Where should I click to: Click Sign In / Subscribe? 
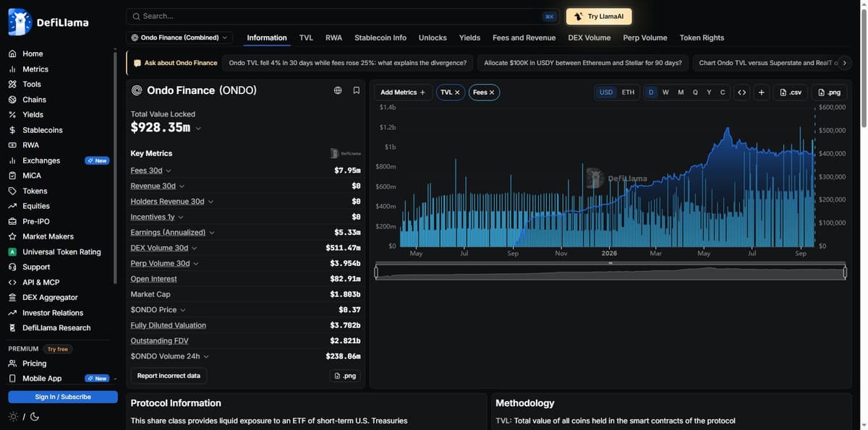click(63, 397)
